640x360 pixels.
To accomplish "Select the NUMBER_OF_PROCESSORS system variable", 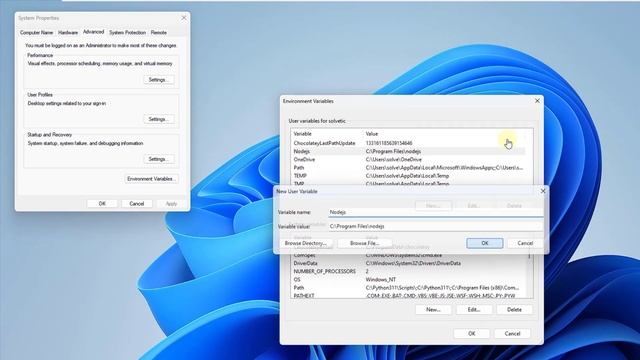I will tap(408, 271).
